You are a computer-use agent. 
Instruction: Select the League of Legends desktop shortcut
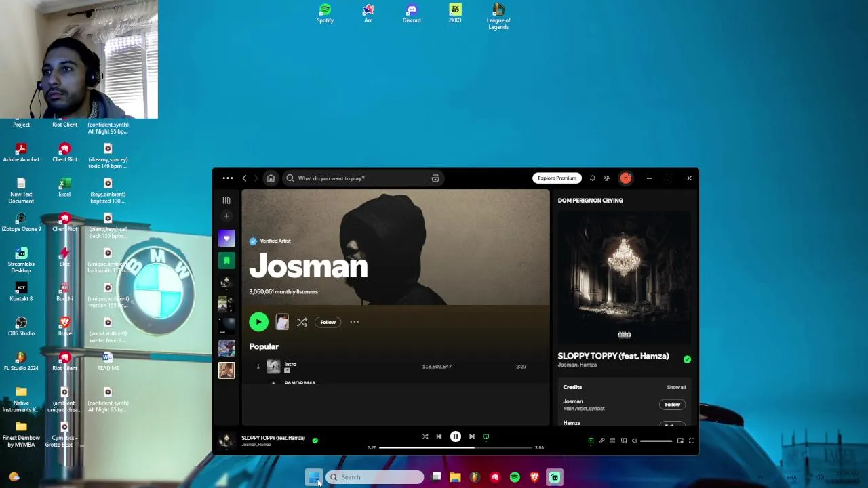click(498, 16)
